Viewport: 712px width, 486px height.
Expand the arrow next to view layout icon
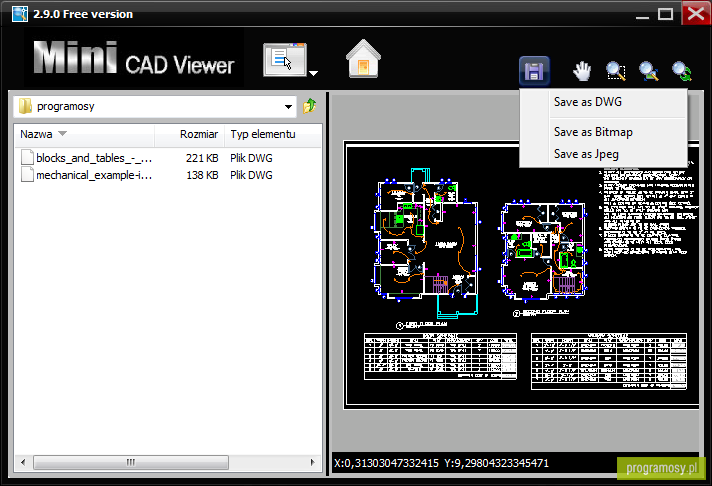[313, 73]
